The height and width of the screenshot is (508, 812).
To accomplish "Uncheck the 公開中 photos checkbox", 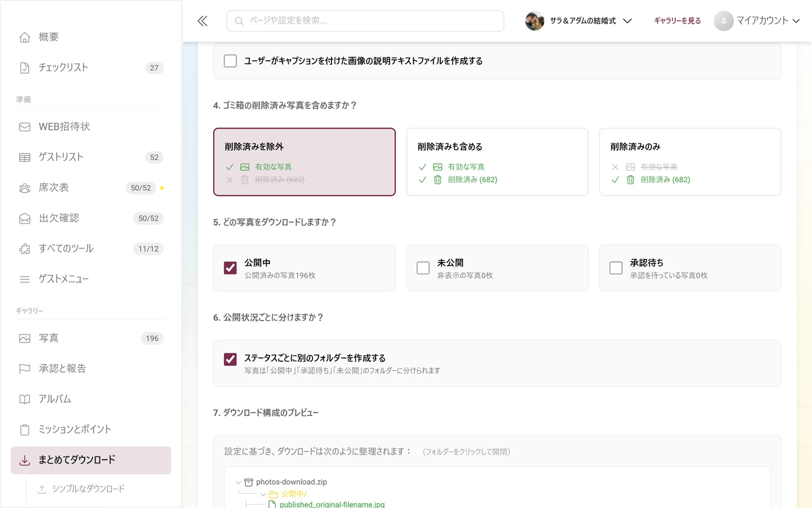I will point(230,268).
